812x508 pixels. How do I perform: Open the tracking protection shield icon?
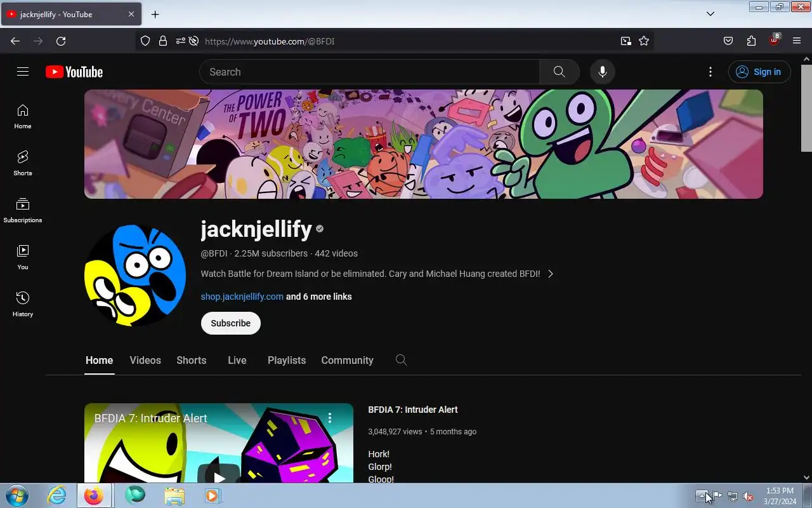(145, 41)
